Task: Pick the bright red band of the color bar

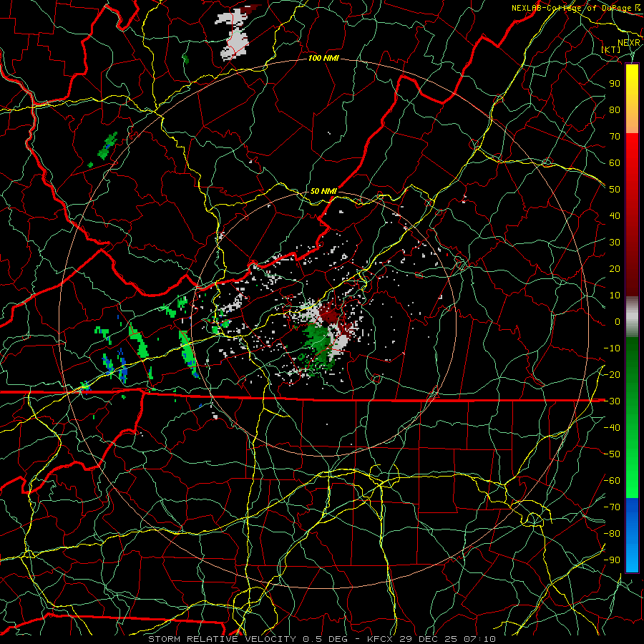Action: pyautogui.click(x=632, y=150)
